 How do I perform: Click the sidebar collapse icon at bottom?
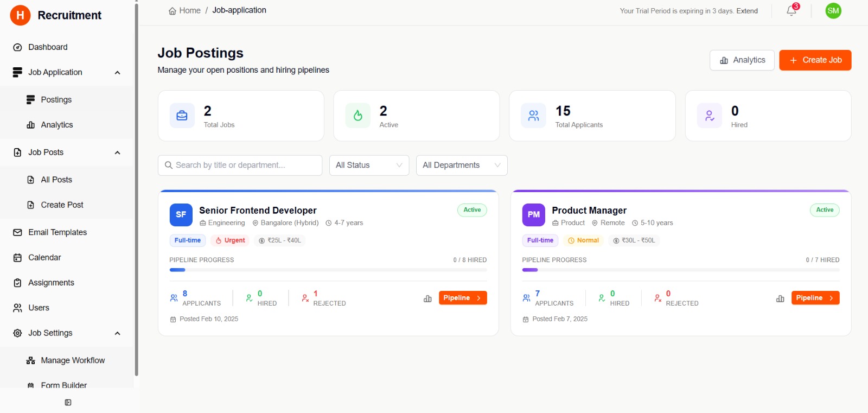tap(68, 402)
